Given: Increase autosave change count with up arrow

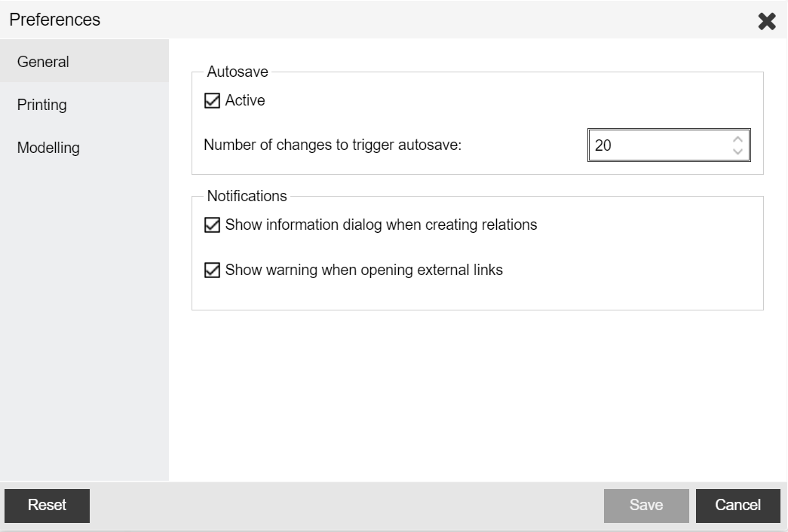Looking at the screenshot, I should (x=737, y=139).
